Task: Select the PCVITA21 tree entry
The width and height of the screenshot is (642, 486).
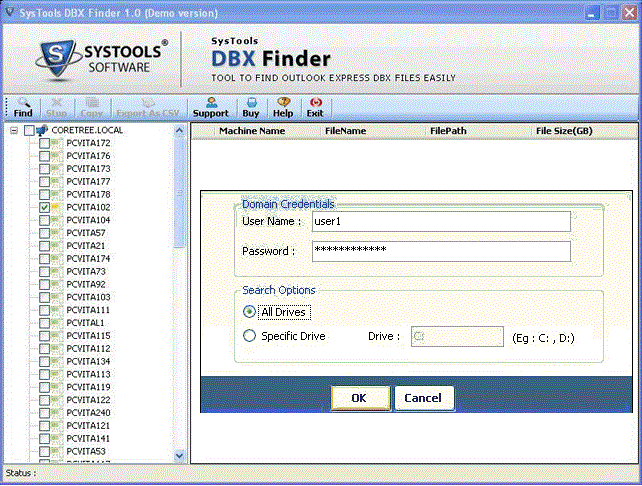Action: pyautogui.click(x=86, y=246)
